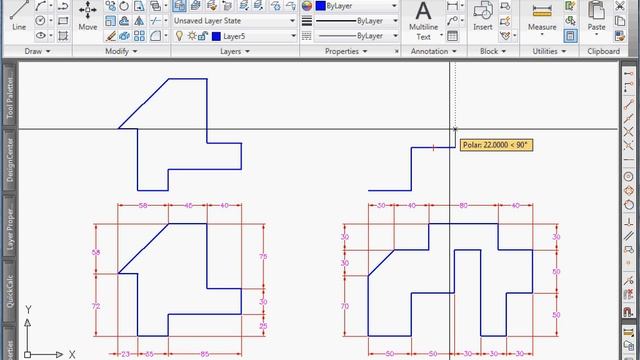Open the Insert block tool
This screenshot has width=640, height=360.
483,16
